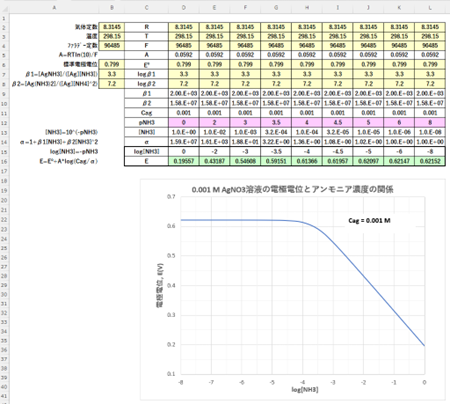Click the Cag = 0.001 M chart label
The width and height of the screenshot is (450, 404).
tap(369, 221)
